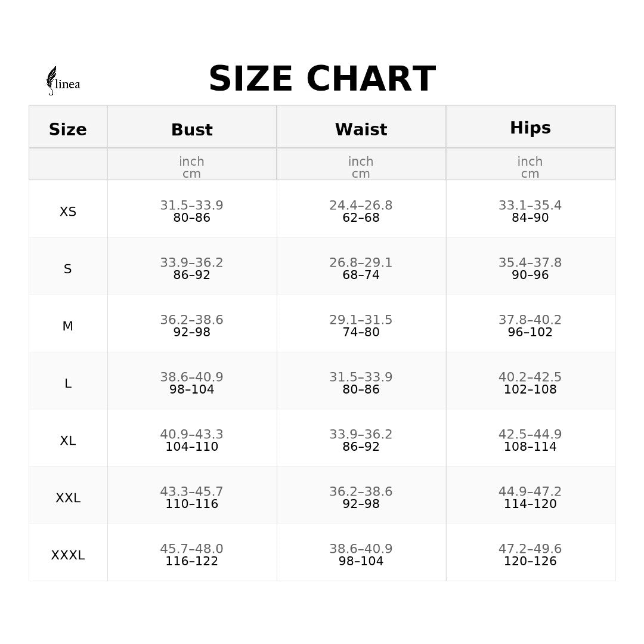Screen dimensions: 644x644
Task: Choose the M size row label
Action: coord(68,326)
